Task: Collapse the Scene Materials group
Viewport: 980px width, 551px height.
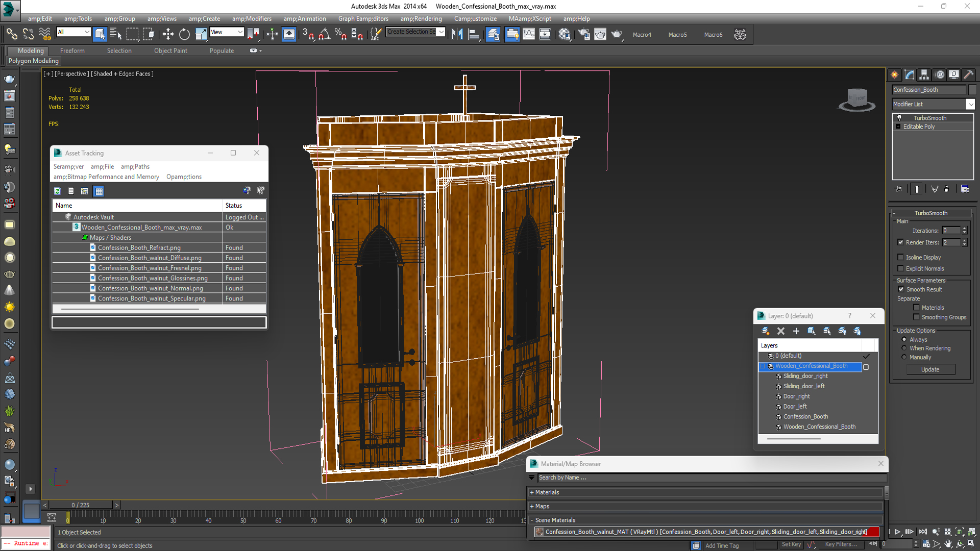Action: (x=532, y=520)
